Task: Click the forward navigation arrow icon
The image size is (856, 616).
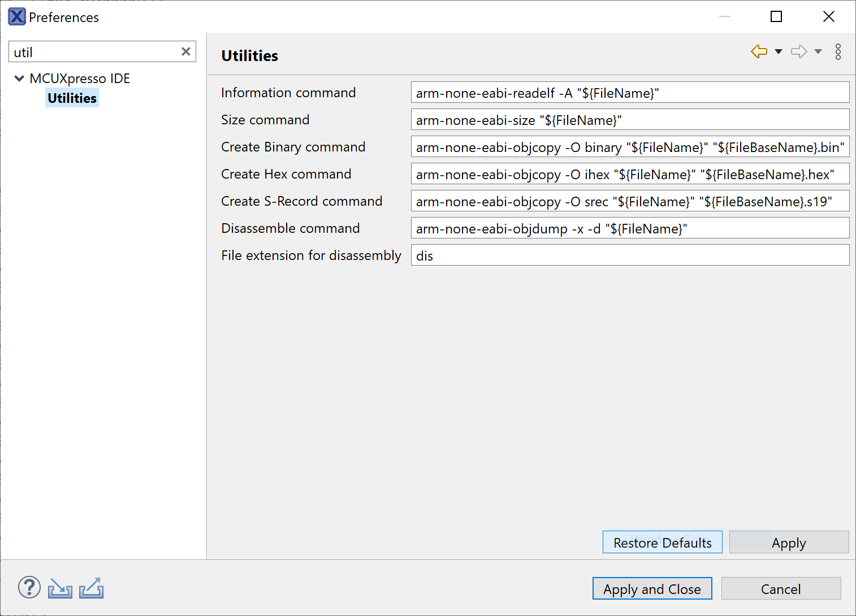Action: pyautogui.click(x=798, y=51)
